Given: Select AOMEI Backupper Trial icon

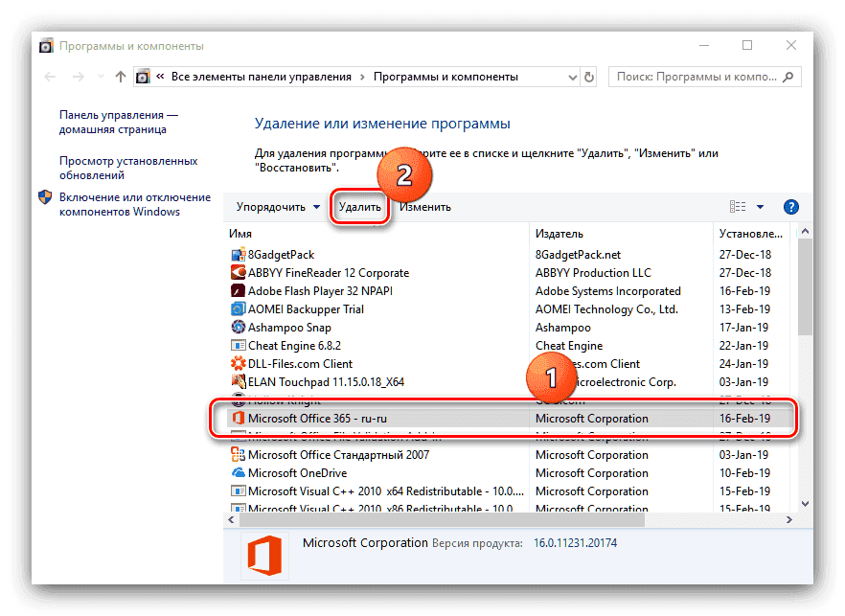Looking at the screenshot, I should point(239,309).
